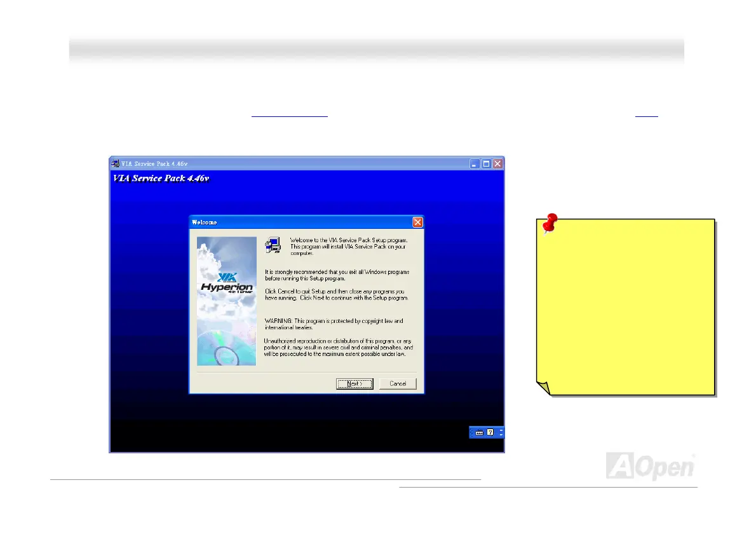756x534 pixels.
Task: Click the 'WARNING: This program is protected' text
Action: coord(334,324)
